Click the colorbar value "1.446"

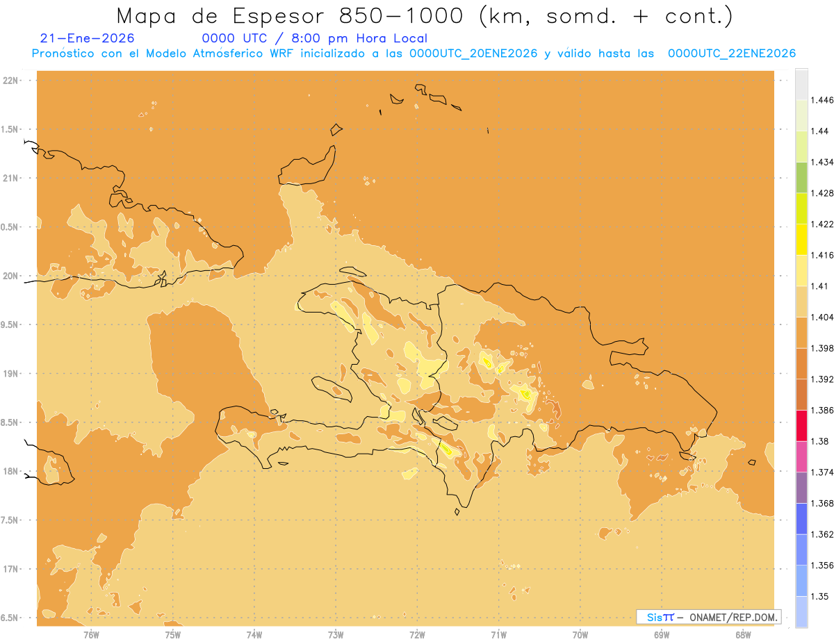[823, 100]
